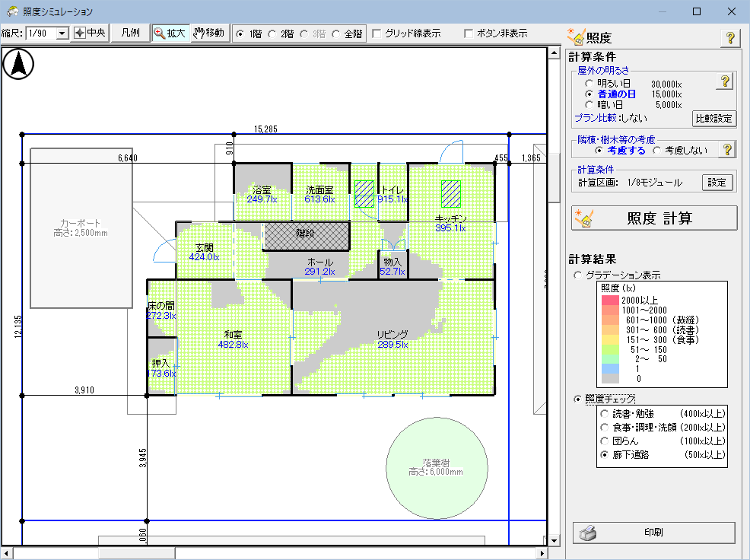The image size is (750, 560).
Task: Click the 151〜300 yellow legend swatch
Action: pyautogui.click(x=610, y=340)
